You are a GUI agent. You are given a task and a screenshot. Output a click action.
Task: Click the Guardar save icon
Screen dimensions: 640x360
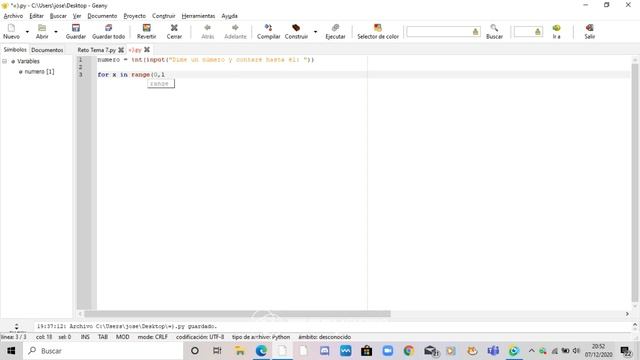click(x=76, y=28)
